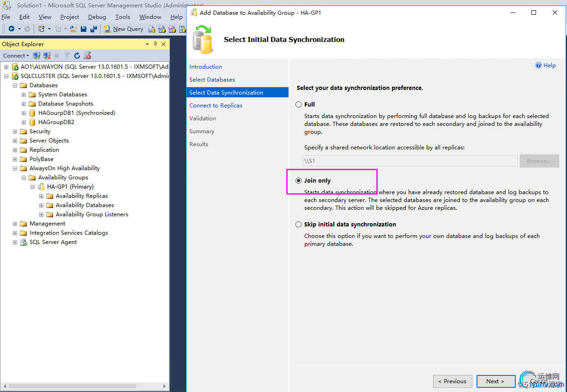
Task: Click the HA-GP1 availability group icon
Action: pos(41,186)
